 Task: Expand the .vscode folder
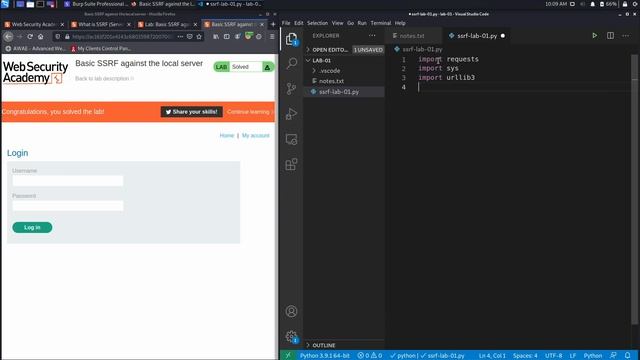tap(344, 71)
